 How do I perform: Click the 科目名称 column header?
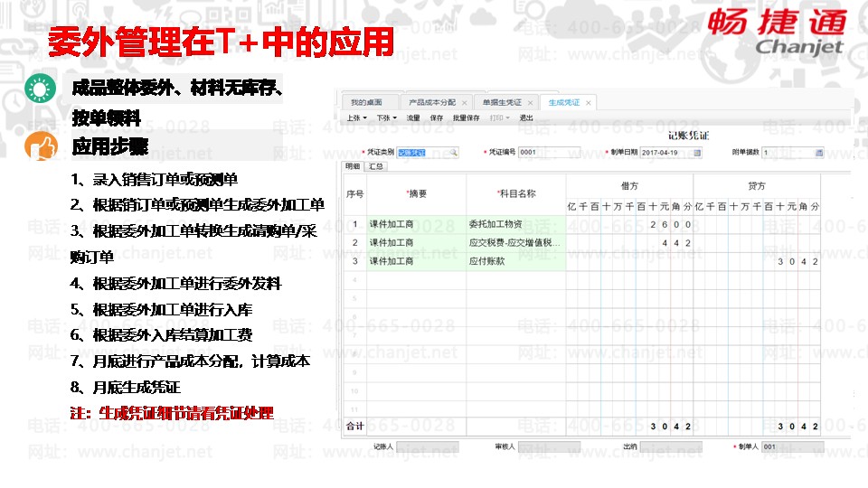[x=516, y=193]
